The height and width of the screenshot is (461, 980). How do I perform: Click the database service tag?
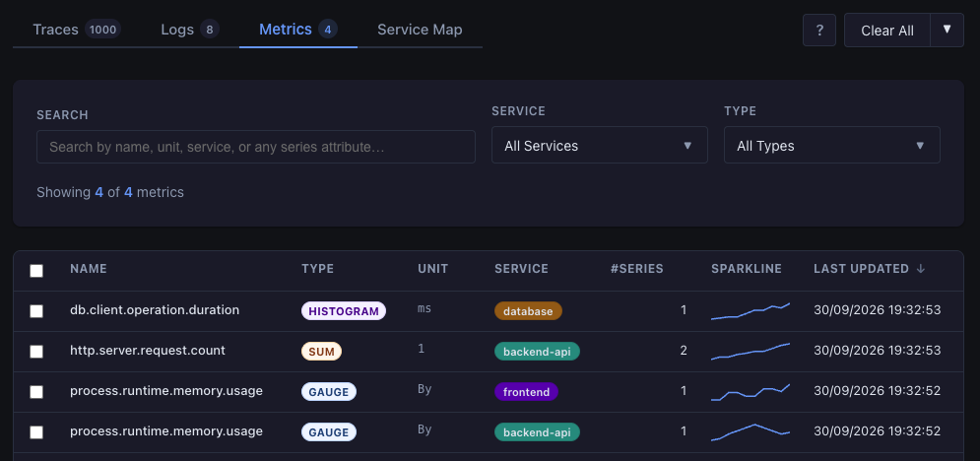528,311
